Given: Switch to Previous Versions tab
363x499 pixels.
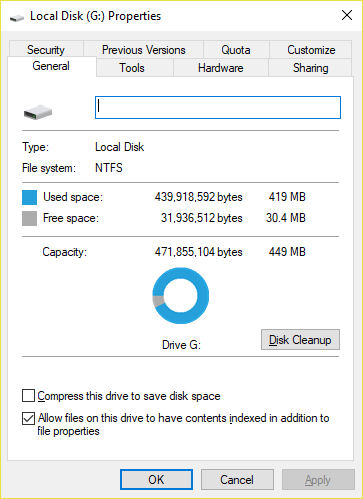Looking at the screenshot, I should point(143,49).
